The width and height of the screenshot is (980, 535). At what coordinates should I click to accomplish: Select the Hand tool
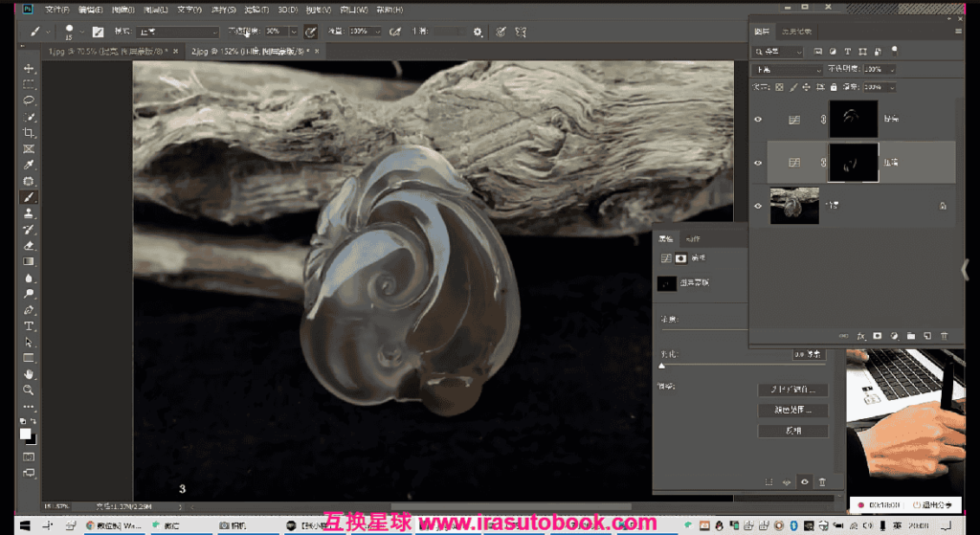point(28,374)
